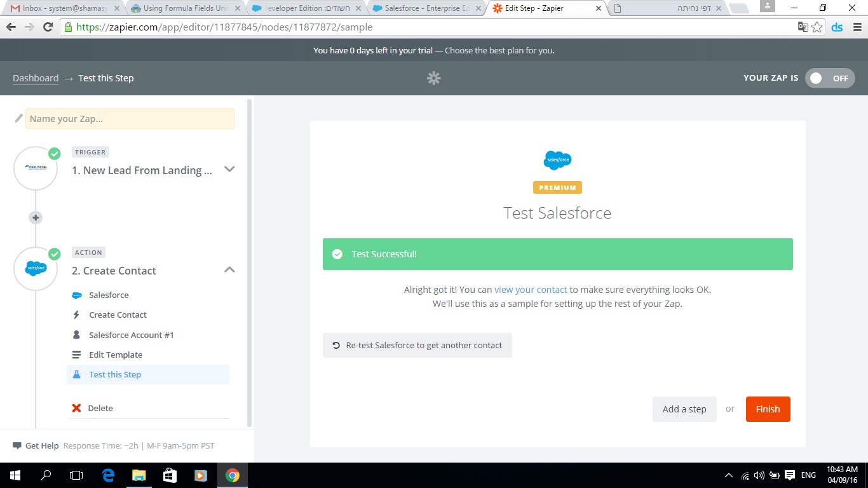Click the trigger app circle icon

36,168
